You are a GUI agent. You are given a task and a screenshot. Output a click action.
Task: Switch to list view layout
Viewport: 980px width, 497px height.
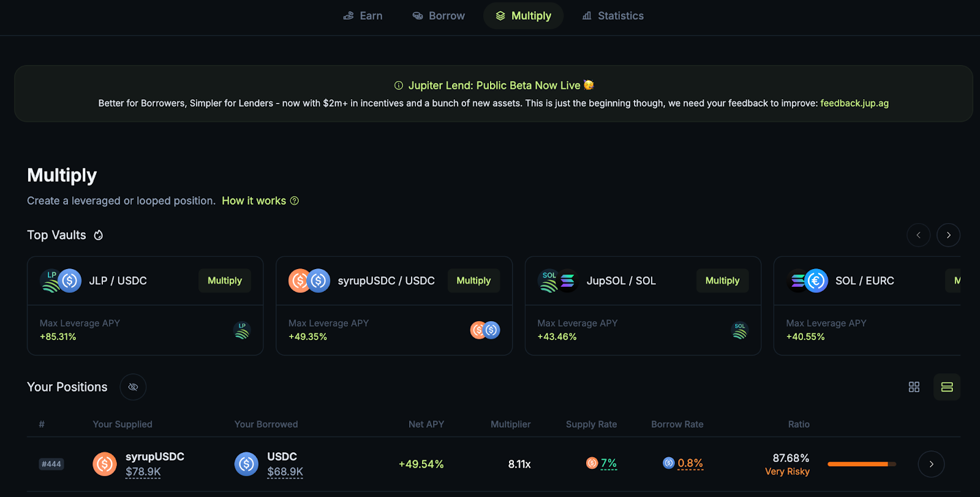tap(947, 387)
